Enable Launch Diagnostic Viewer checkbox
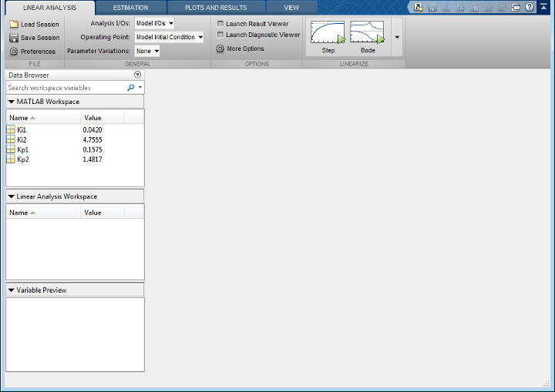Viewport: 555px width, 392px height. click(x=220, y=35)
